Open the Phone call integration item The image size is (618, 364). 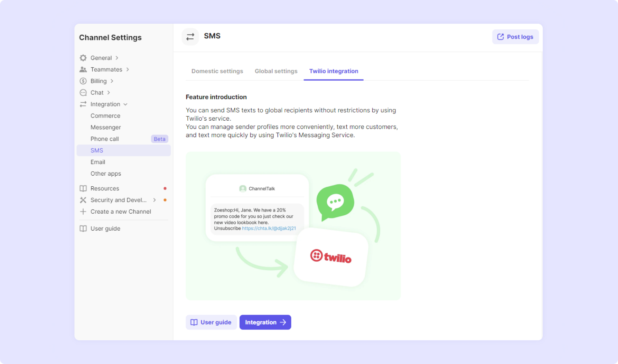(124, 139)
